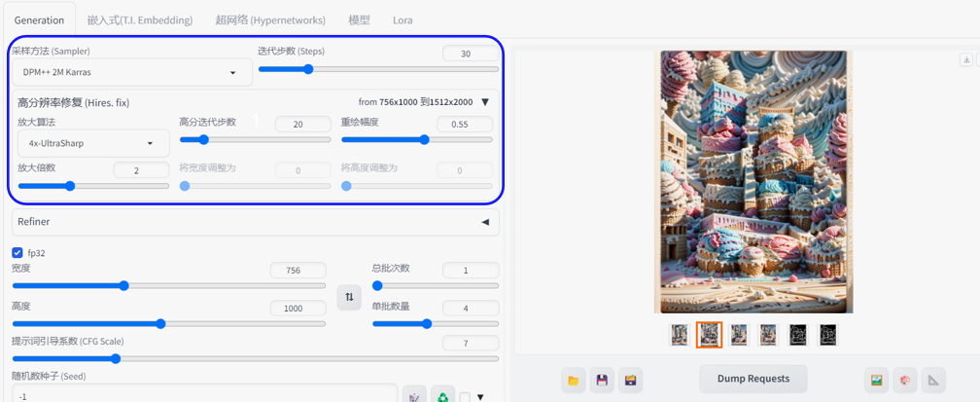The height and width of the screenshot is (402, 980).
Task: Swap width and height with arrows button
Action: (x=349, y=297)
